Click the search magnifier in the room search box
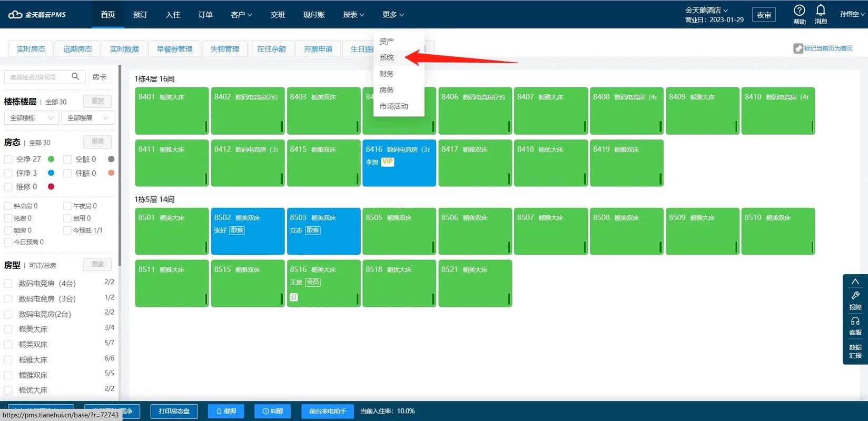Image resolution: width=868 pixels, height=421 pixels. 75,77
